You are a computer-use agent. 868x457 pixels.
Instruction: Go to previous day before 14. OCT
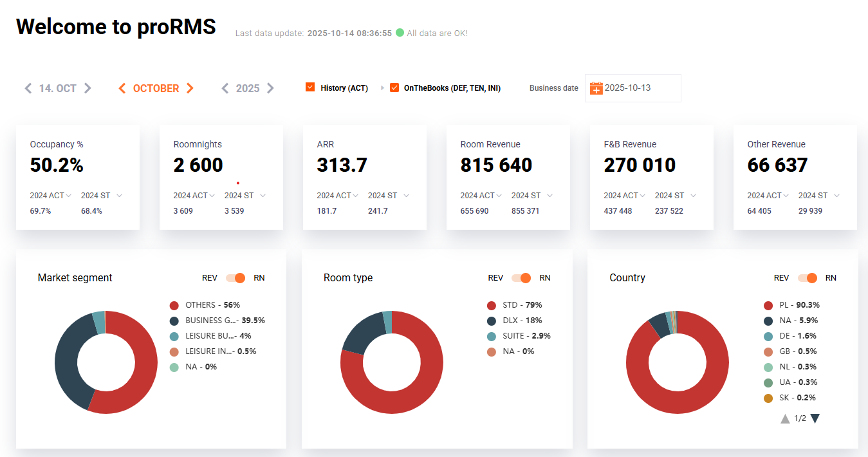(x=28, y=88)
